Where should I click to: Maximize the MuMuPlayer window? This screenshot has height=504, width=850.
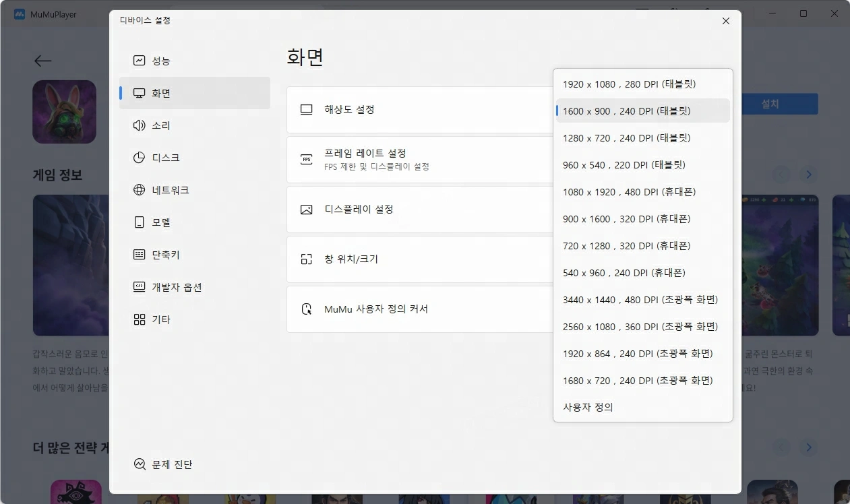pyautogui.click(x=803, y=13)
